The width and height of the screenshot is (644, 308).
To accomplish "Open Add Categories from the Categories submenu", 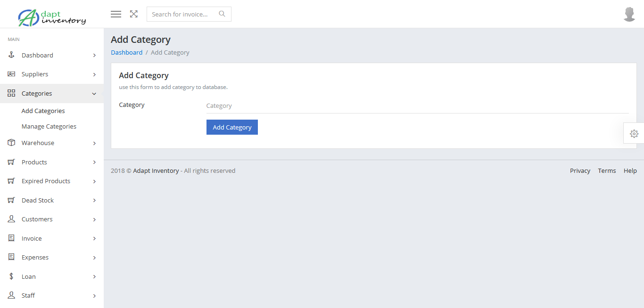I will [x=43, y=111].
